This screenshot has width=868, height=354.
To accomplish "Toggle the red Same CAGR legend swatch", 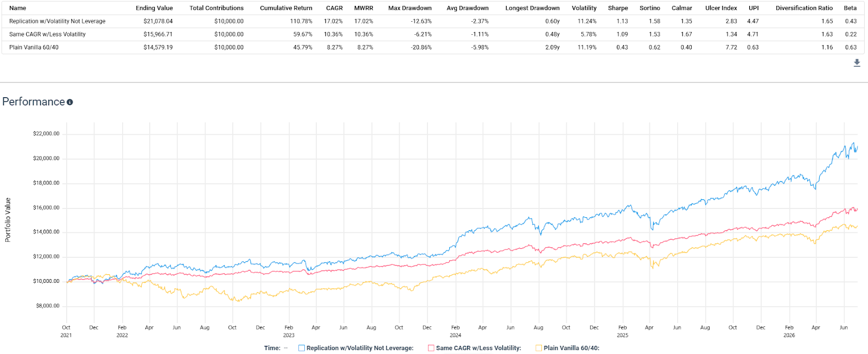I will (x=431, y=348).
